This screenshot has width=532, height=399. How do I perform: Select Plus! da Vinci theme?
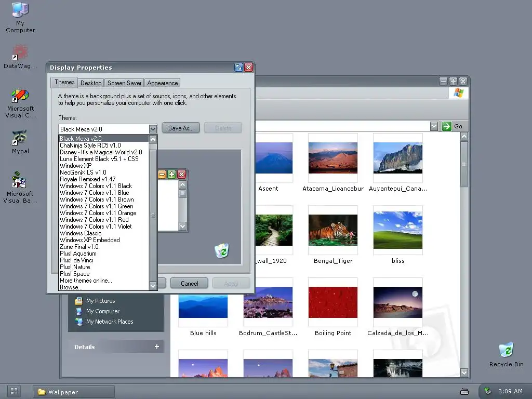103,260
